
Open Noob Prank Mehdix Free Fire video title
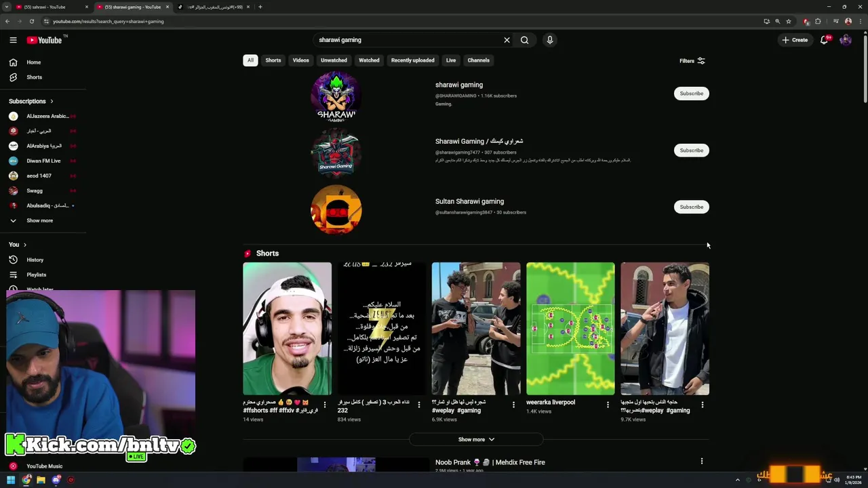tap(490, 462)
